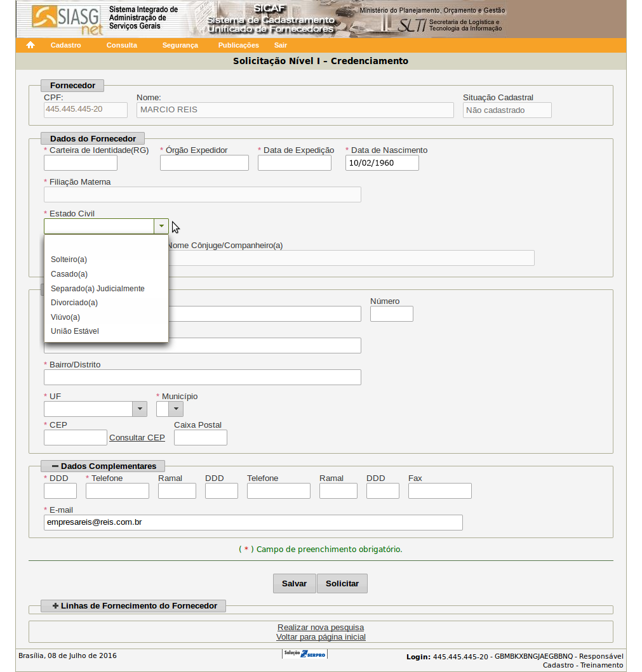Click the page title Solicitação Nível I – Credenciamento
The image size is (642, 672).
point(321,61)
